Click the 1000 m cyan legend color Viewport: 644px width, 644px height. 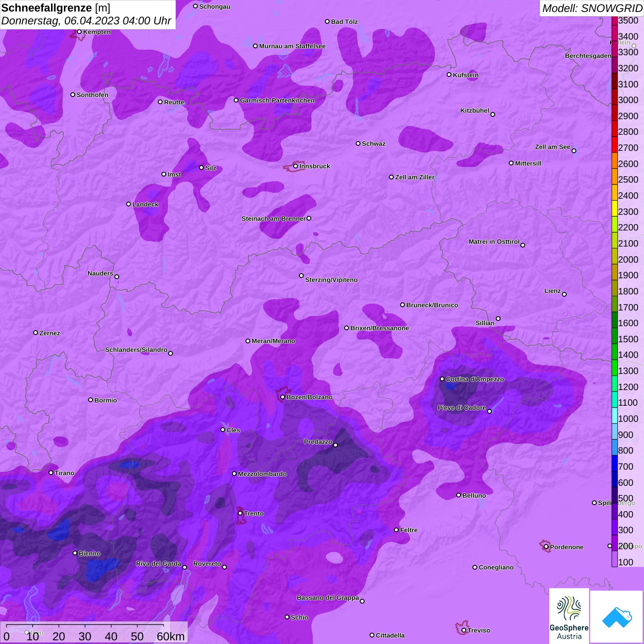(615, 415)
